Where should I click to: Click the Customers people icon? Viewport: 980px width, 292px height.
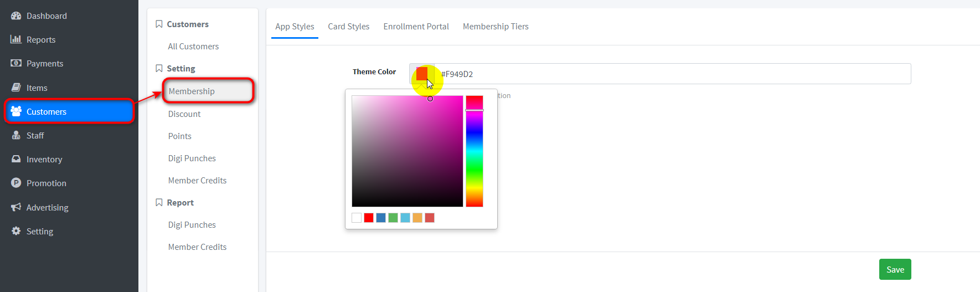[16, 111]
